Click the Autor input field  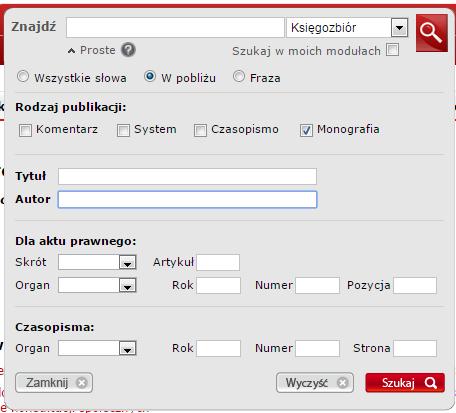pyautogui.click(x=187, y=199)
